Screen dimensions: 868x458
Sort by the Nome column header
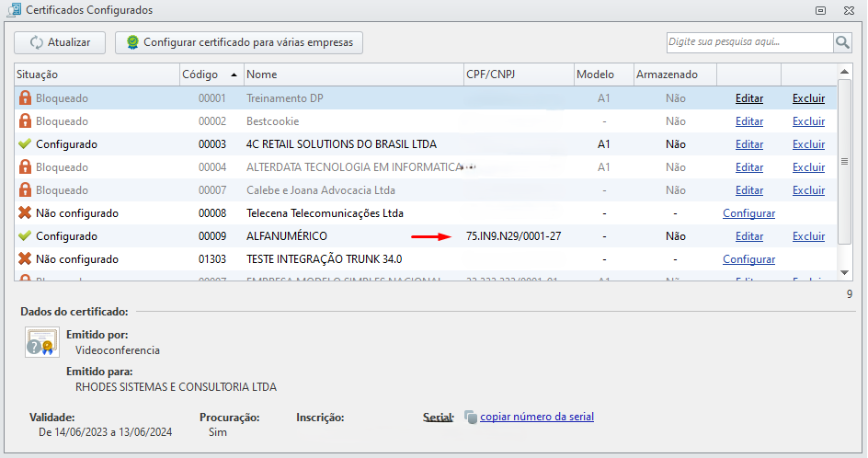click(354, 74)
